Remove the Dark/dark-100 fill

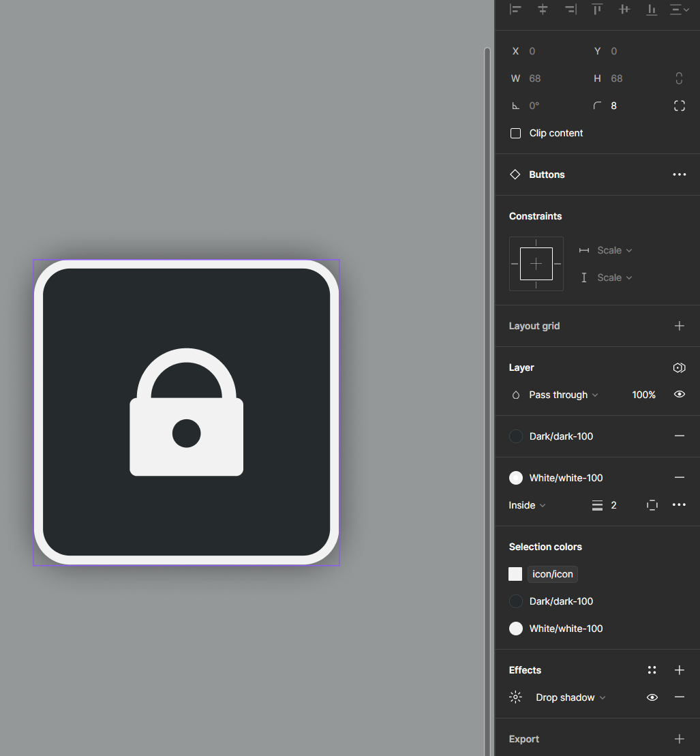[x=680, y=436]
